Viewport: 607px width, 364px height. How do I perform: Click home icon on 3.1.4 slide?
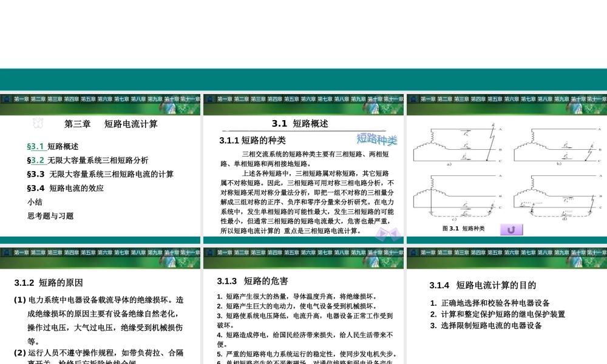(x=413, y=252)
